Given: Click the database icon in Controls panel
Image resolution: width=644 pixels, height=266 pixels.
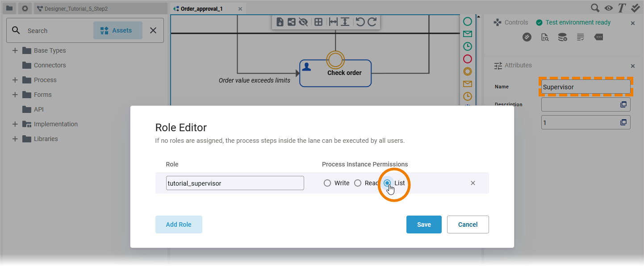Looking at the screenshot, I should [563, 37].
